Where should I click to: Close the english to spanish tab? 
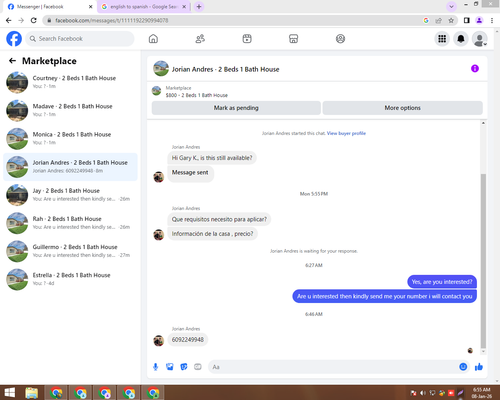tap(184, 7)
